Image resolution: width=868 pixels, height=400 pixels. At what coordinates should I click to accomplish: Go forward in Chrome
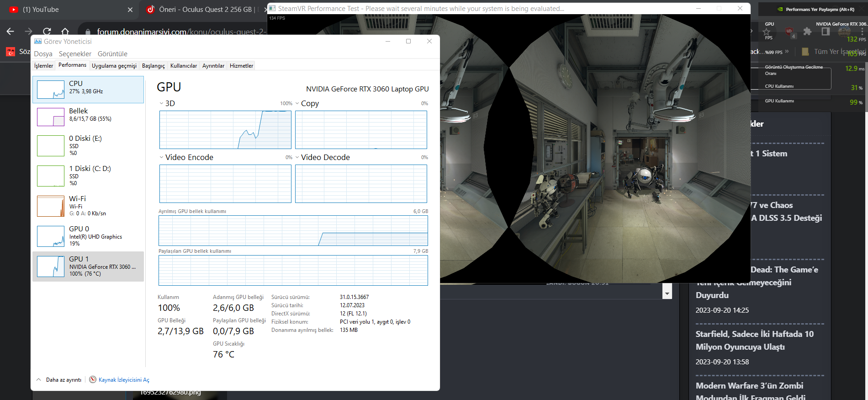pyautogui.click(x=29, y=31)
